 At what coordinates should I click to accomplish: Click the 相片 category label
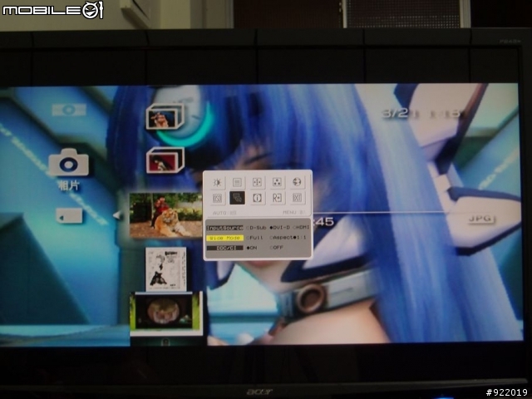click(x=68, y=185)
